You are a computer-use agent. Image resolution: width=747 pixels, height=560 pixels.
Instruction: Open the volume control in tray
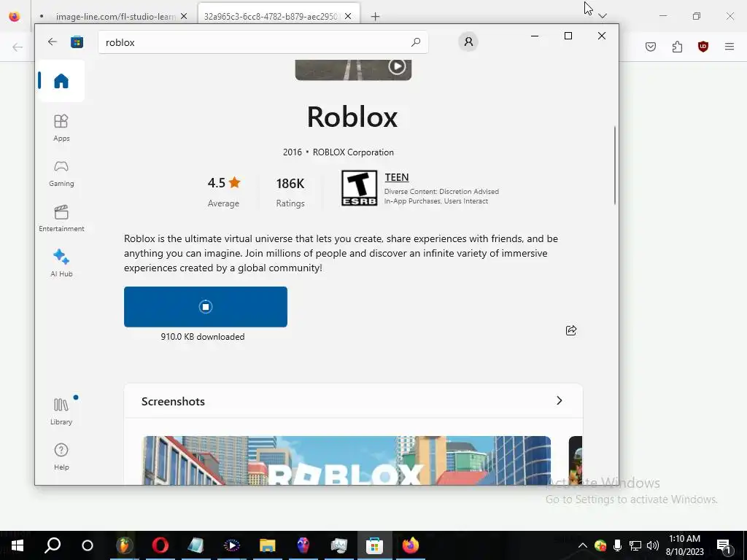pos(653,545)
